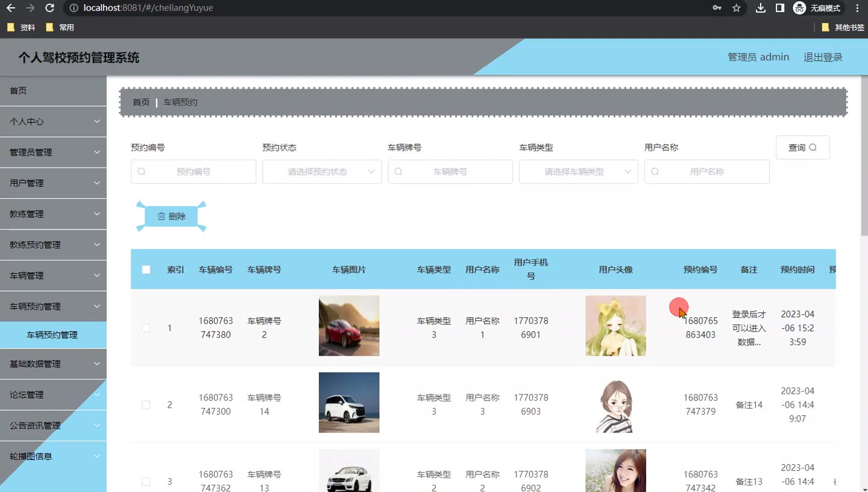Click the page vertical scrollbar
The image size is (868, 492).
click(x=864, y=155)
